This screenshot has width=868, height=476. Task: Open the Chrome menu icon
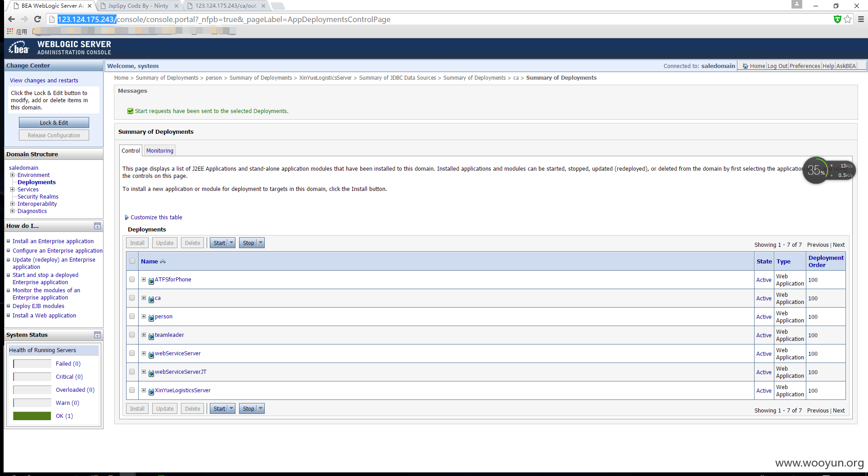click(x=861, y=19)
